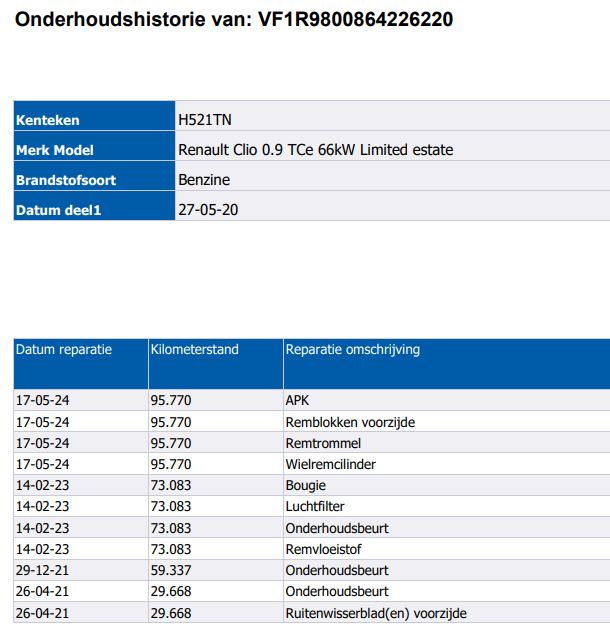
Task: Click the license plate value H521TN
Action: click(203, 120)
